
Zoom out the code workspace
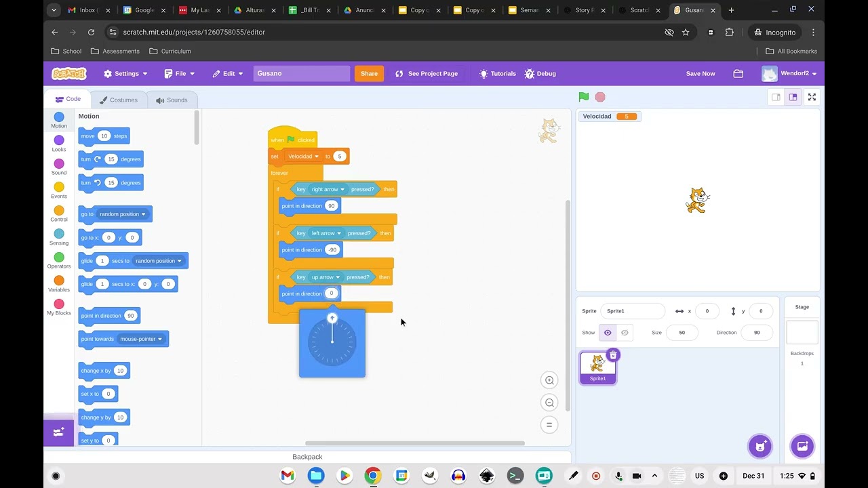click(x=550, y=403)
